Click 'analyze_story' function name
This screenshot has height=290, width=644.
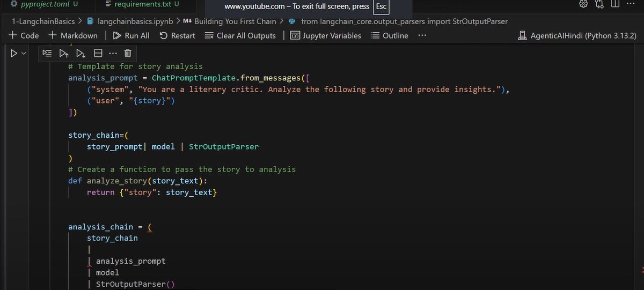pyautogui.click(x=117, y=181)
